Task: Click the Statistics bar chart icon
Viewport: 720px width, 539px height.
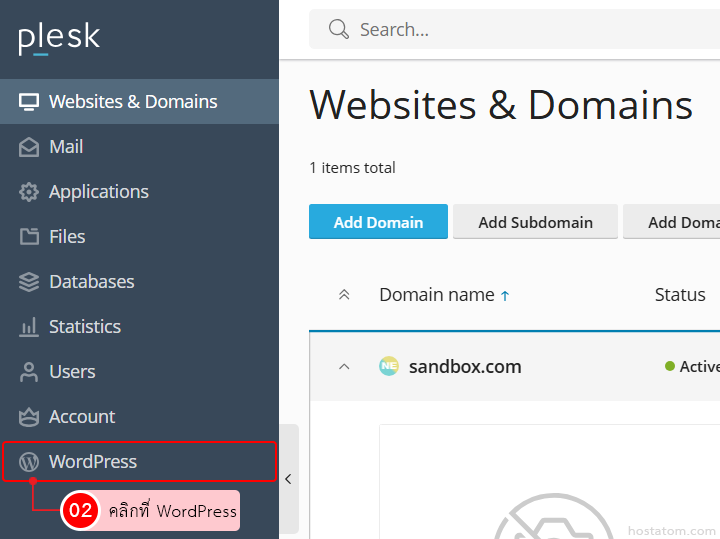Action: [x=29, y=327]
